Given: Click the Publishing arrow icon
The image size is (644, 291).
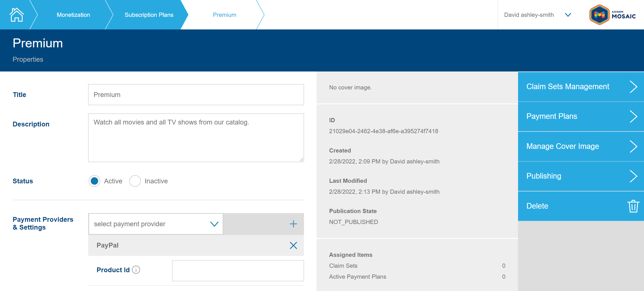Looking at the screenshot, I should tap(633, 176).
